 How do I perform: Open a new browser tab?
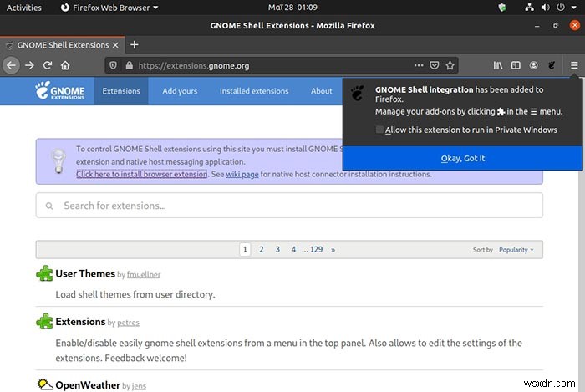(135, 45)
